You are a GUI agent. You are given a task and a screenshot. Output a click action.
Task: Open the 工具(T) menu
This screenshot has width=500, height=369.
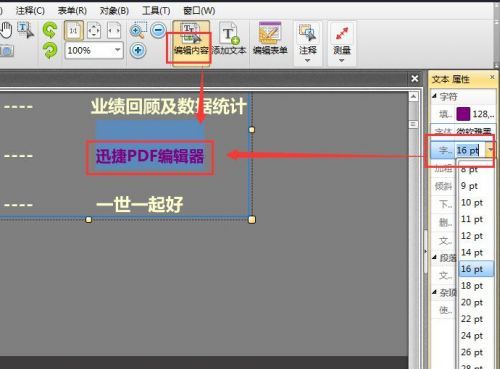point(156,11)
